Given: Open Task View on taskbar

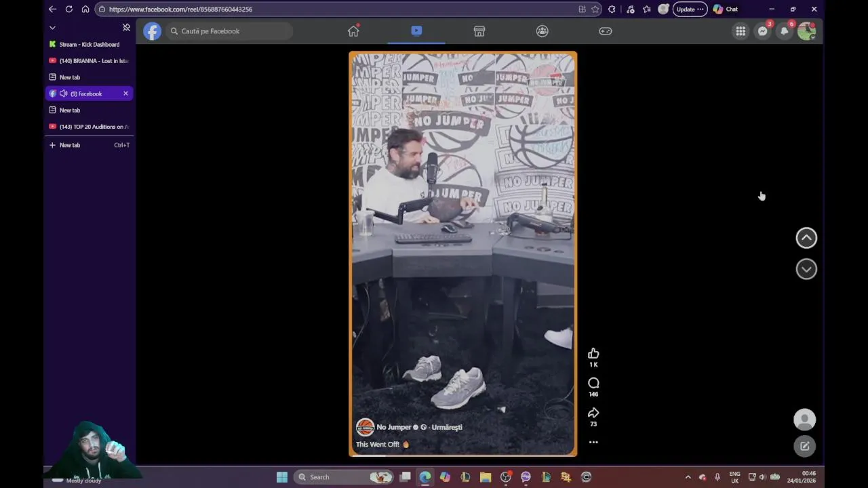Looking at the screenshot, I should point(405,477).
